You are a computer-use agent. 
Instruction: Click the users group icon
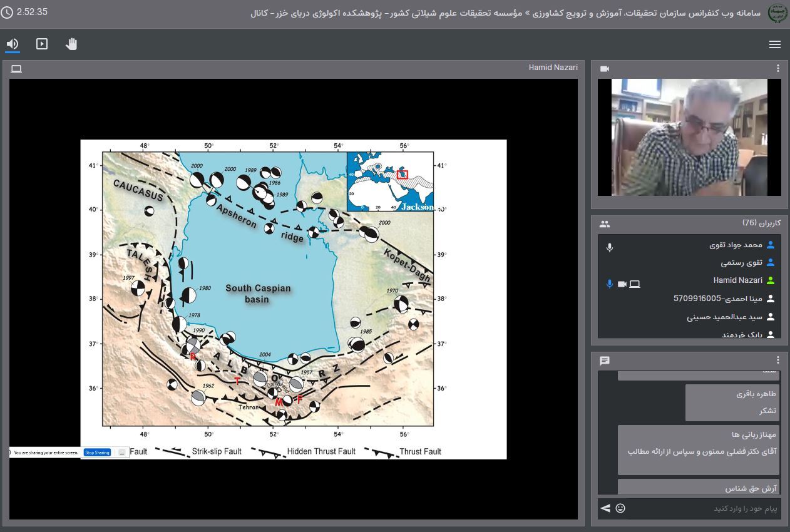click(x=604, y=223)
